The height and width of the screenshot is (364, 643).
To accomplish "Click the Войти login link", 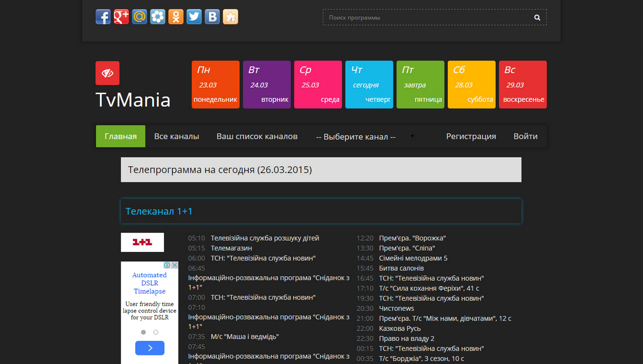I will [526, 136].
